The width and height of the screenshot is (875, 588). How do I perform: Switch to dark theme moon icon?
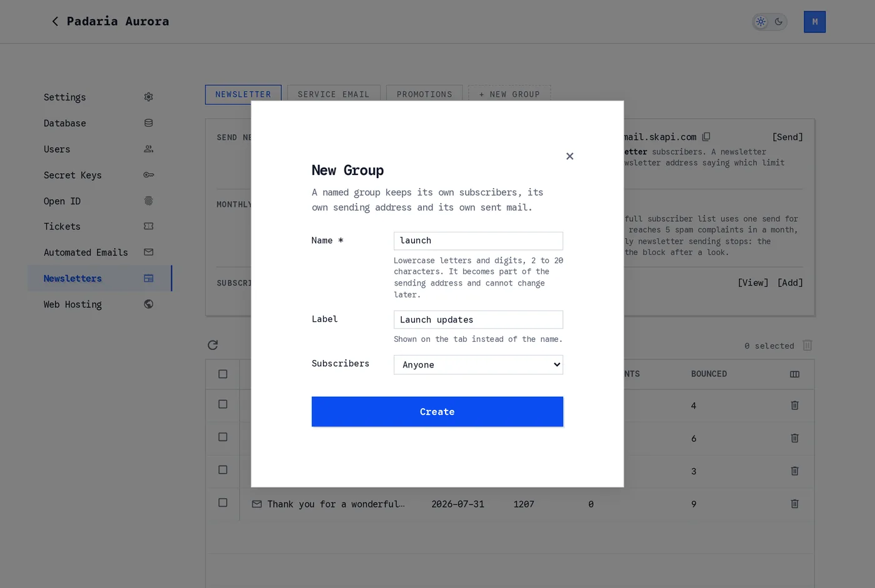click(x=779, y=22)
